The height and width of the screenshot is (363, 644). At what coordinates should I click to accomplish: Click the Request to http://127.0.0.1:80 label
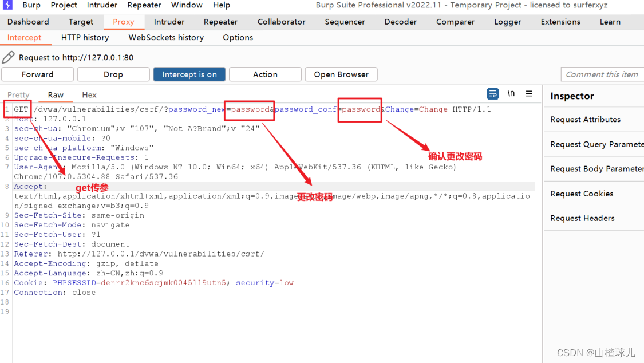pyautogui.click(x=76, y=57)
